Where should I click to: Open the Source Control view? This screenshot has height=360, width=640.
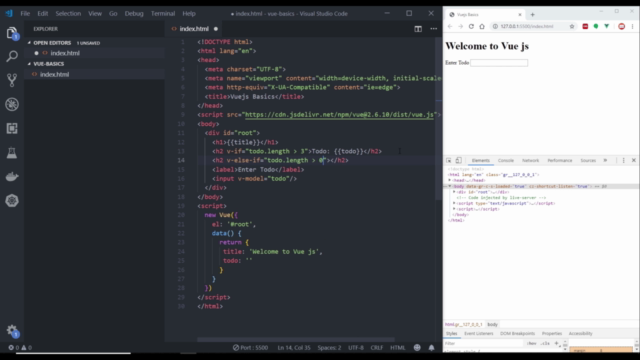(x=12, y=80)
